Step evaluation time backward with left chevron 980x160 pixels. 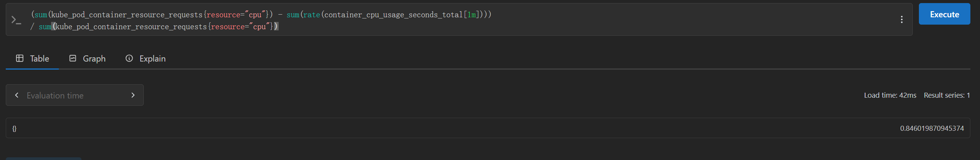(17, 95)
